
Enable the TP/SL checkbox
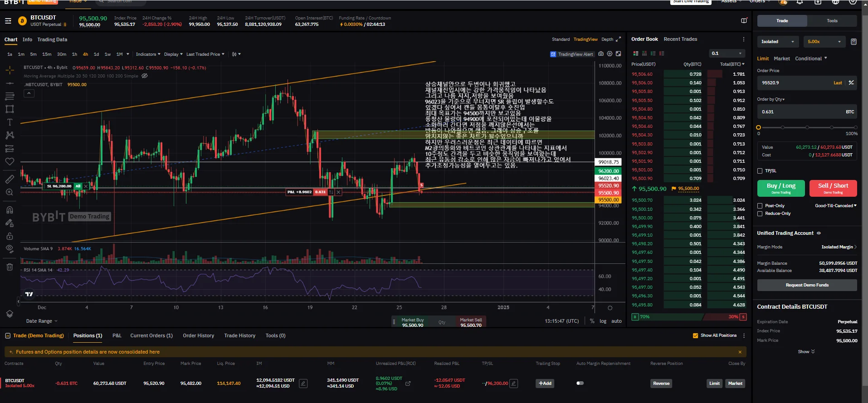(x=760, y=171)
